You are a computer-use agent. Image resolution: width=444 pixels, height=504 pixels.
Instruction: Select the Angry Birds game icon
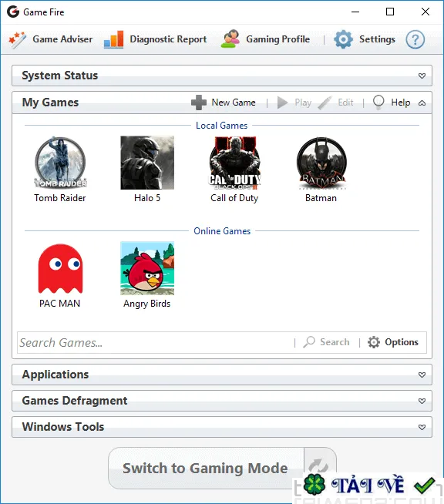click(147, 268)
